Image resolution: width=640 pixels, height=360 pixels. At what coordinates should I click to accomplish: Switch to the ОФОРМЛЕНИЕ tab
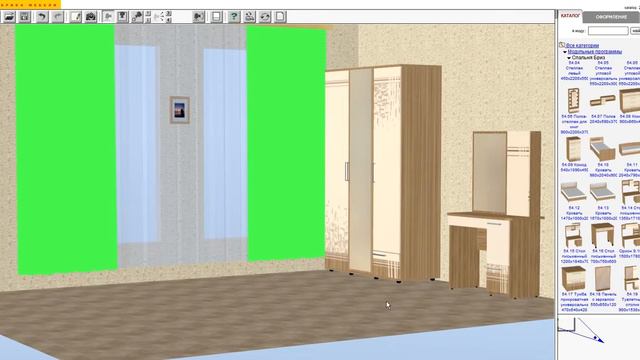pyautogui.click(x=611, y=17)
